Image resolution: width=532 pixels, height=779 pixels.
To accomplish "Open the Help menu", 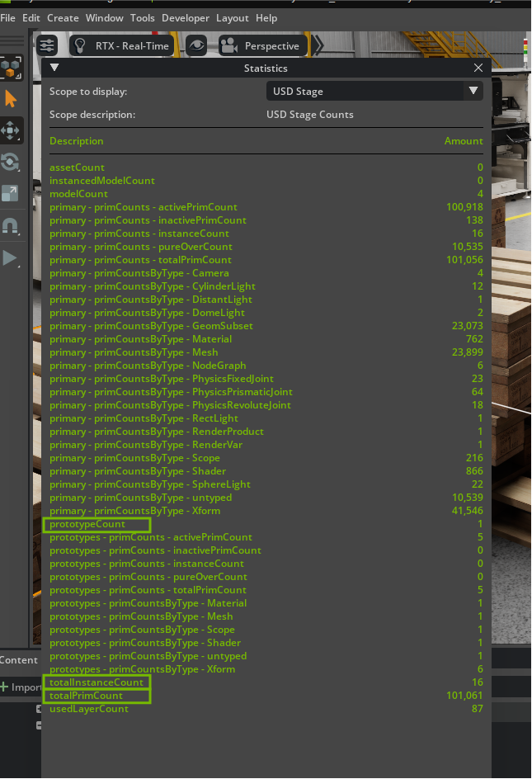I will [266, 18].
